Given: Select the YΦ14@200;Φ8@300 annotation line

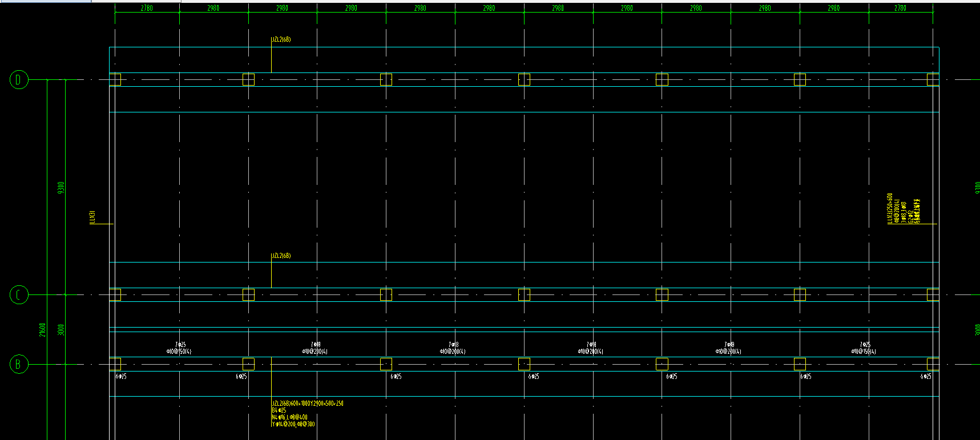Looking at the screenshot, I should 293,424.
